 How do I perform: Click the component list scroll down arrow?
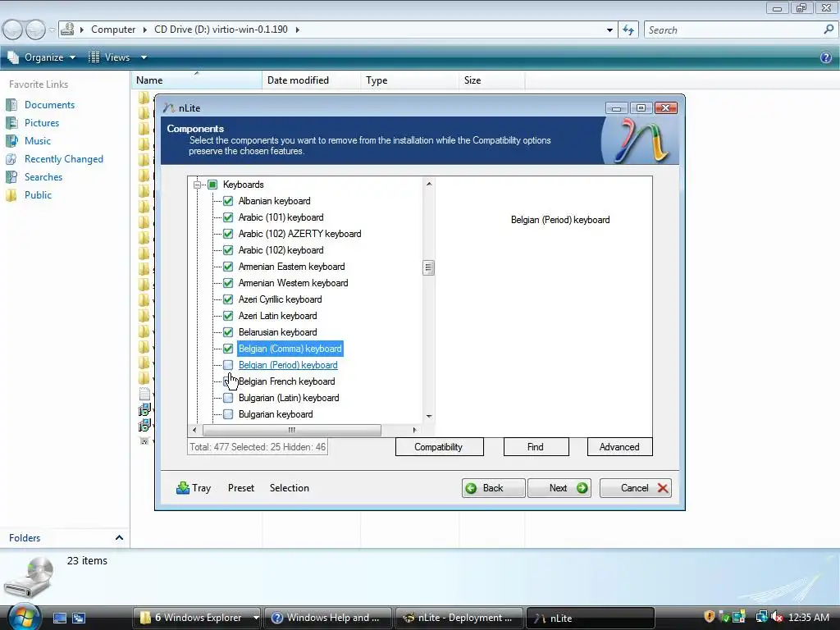428,416
